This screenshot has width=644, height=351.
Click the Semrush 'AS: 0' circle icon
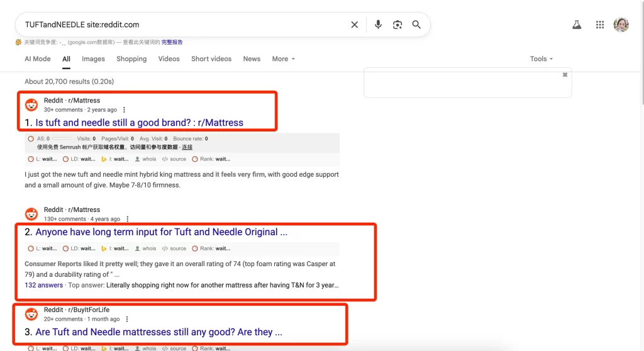[31, 139]
